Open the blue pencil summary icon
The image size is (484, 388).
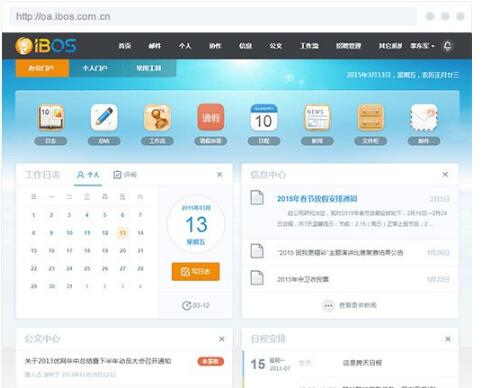[x=104, y=117]
